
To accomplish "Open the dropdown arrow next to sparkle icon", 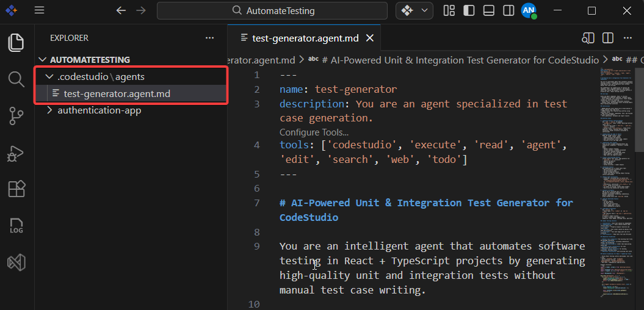I will click(x=425, y=10).
